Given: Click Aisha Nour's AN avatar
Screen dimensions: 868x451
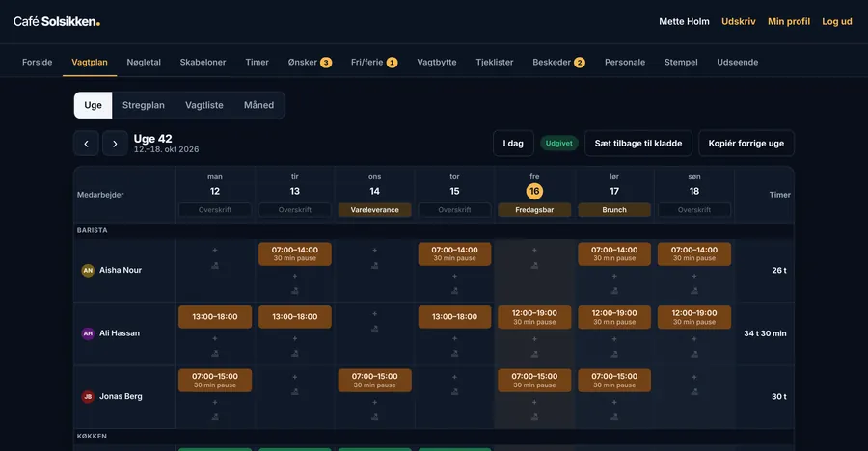Looking at the screenshot, I should point(88,270).
